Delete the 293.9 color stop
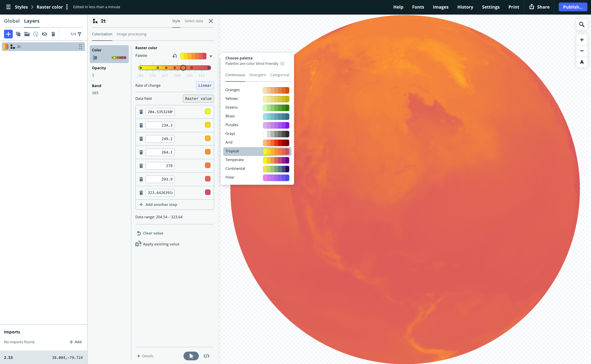 click(x=141, y=179)
